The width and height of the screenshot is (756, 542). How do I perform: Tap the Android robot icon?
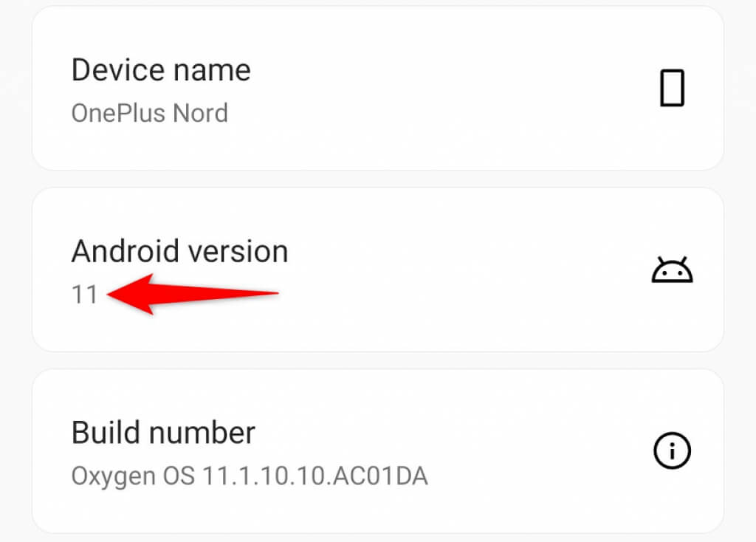click(672, 270)
